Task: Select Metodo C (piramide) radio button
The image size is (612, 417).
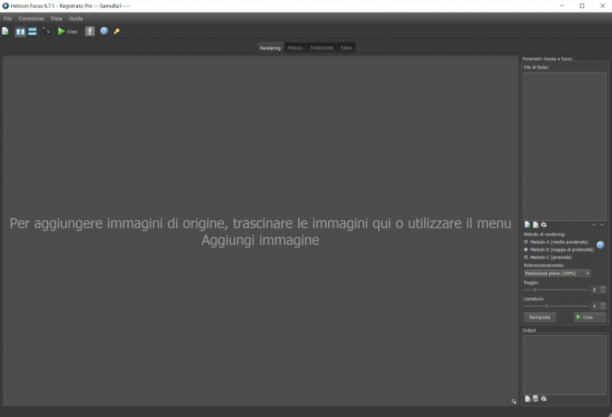Action: point(526,257)
